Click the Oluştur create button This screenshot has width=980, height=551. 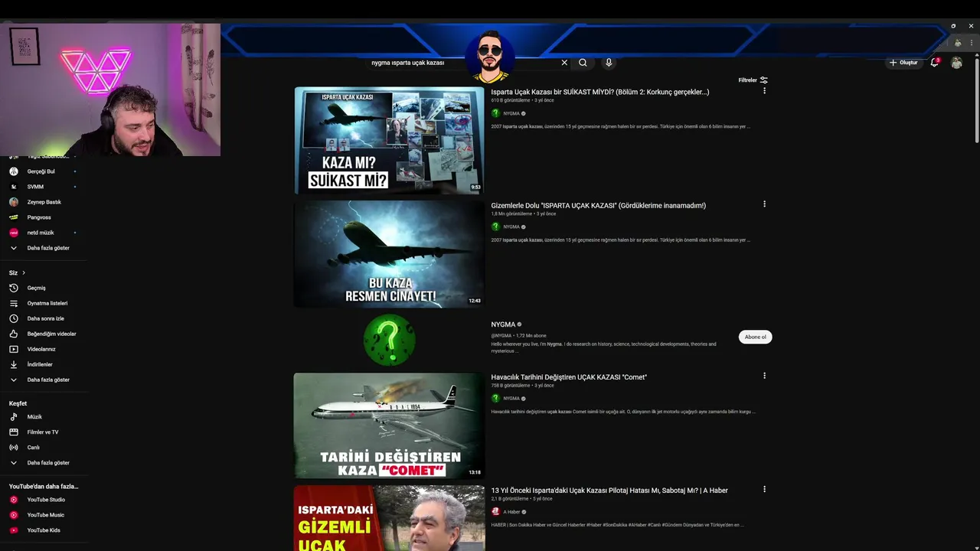904,63
